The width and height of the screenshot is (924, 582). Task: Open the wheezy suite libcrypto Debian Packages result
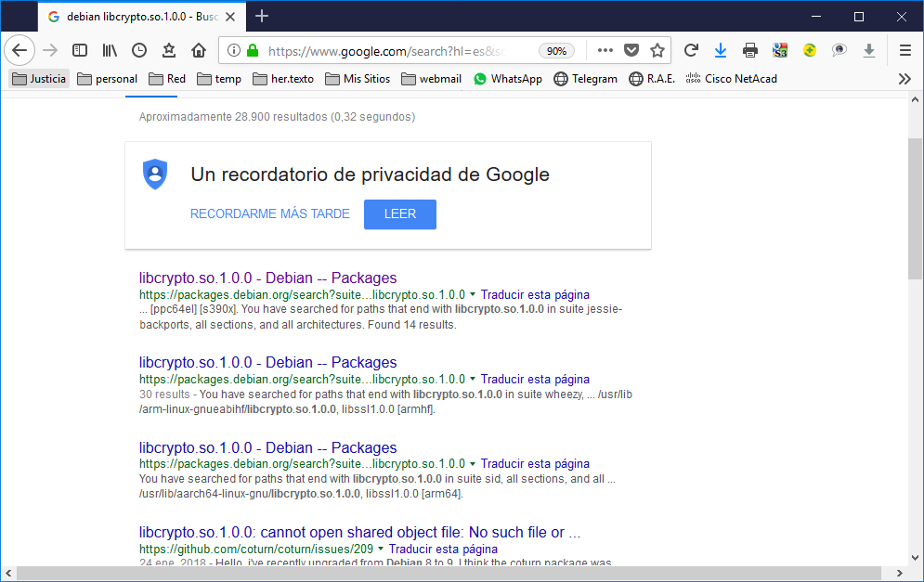(x=268, y=362)
